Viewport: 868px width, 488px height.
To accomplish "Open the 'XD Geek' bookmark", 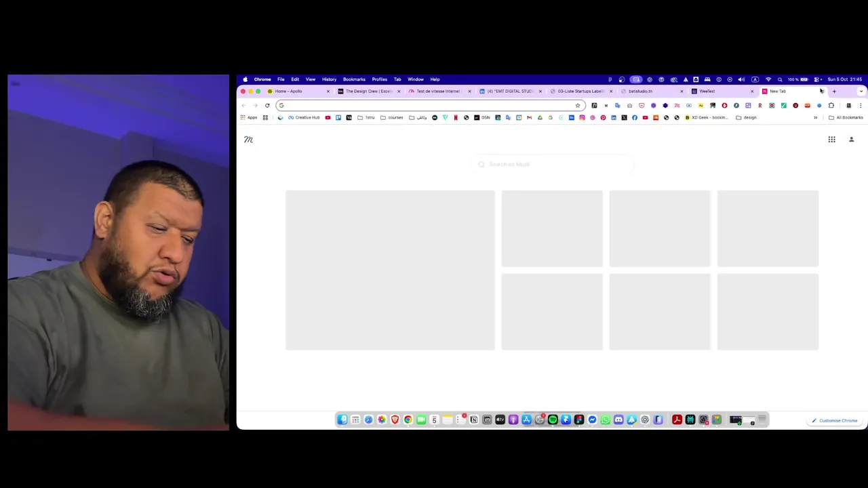I will [x=706, y=117].
